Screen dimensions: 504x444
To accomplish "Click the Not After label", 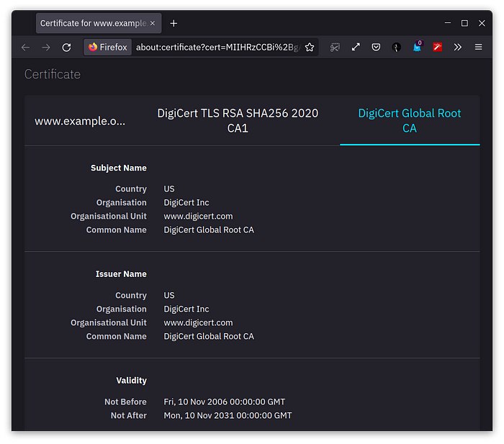I will tap(129, 415).
